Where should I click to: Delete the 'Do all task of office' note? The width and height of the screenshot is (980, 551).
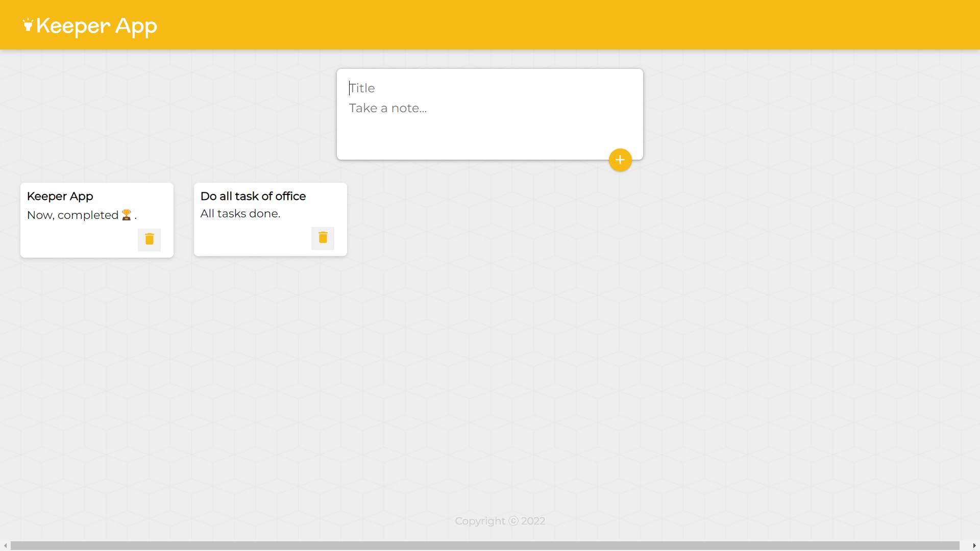point(323,238)
